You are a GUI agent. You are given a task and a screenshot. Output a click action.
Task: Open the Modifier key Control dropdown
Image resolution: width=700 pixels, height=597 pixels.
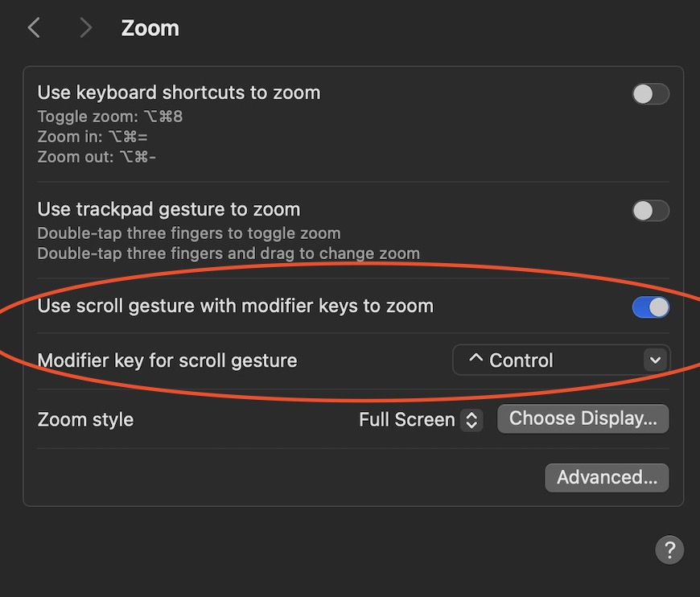pyautogui.click(x=561, y=360)
